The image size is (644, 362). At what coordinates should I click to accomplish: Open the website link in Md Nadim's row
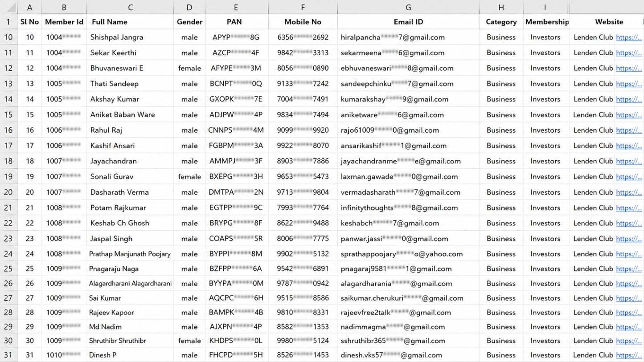tap(629, 327)
